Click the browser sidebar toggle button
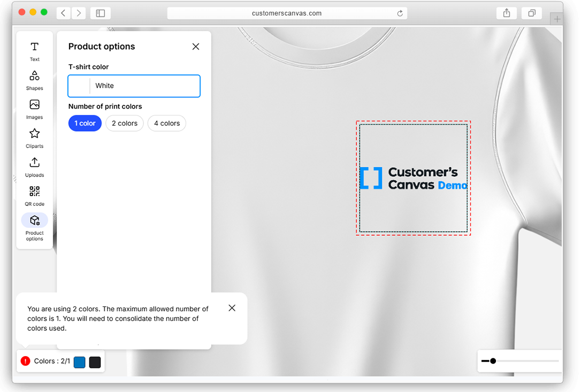The image size is (581, 392). (100, 13)
